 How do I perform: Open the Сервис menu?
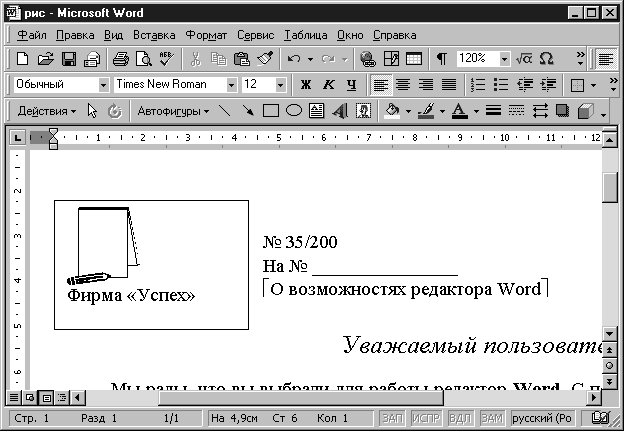(255, 35)
